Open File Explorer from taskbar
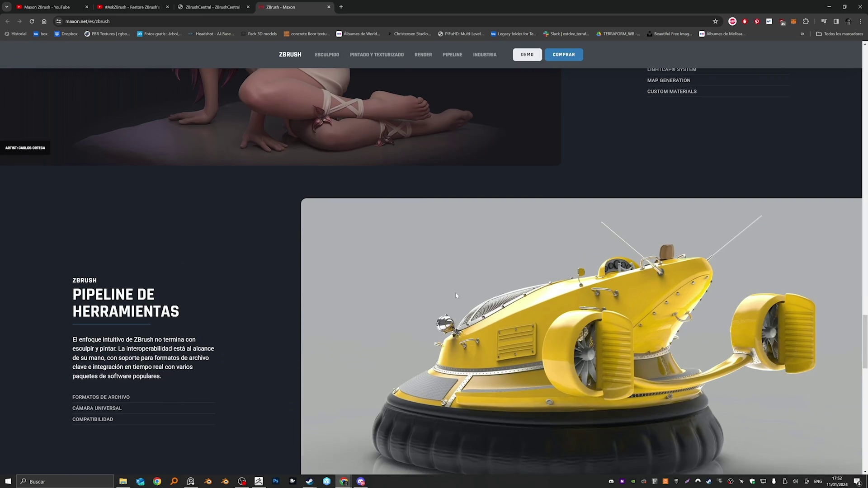Viewport: 868px width, 488px height. [x=123, y=481]
